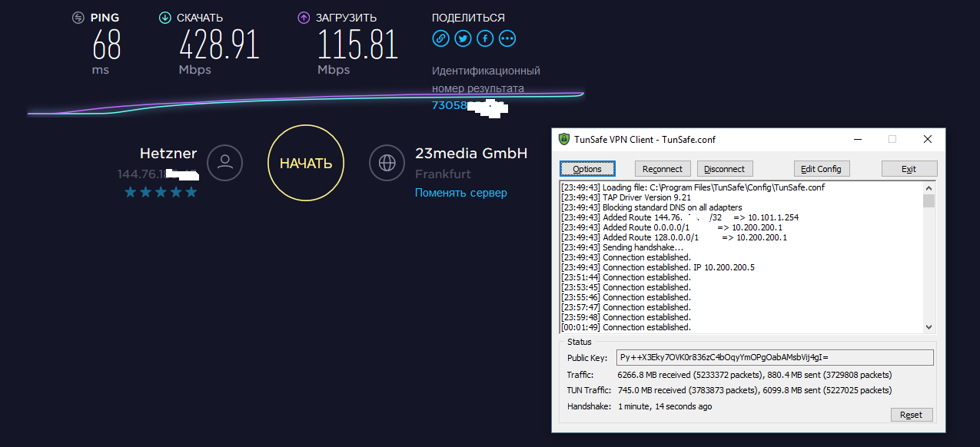Copy result link via share link icon
The image size is (980, 447).
click(x=440, y=38)
